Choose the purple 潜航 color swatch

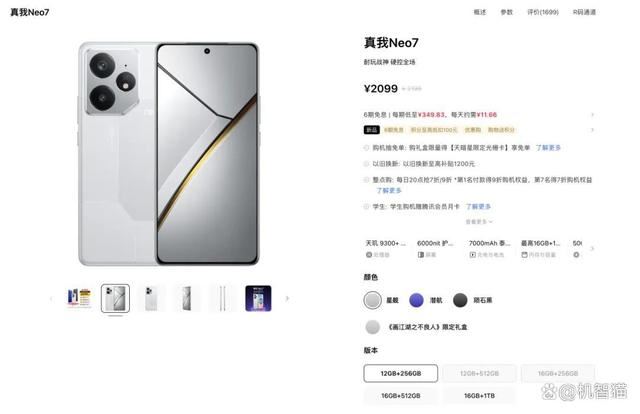tap(416, 300)
